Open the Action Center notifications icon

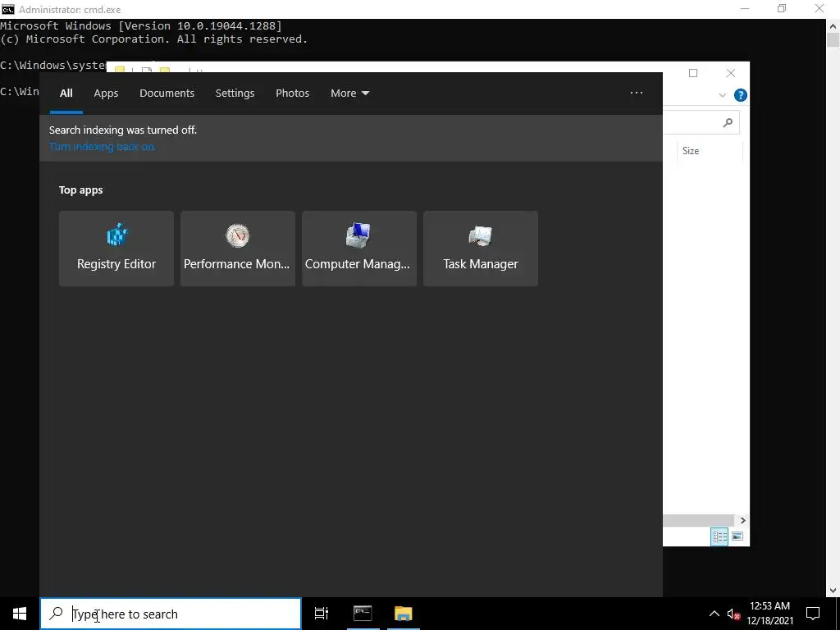coord(813,614)
